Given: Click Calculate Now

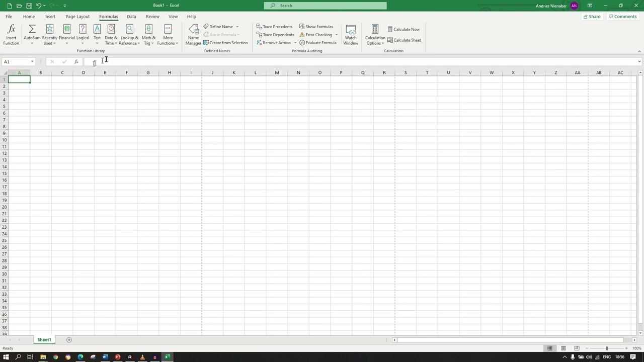Looking at the screenshot, I should coord(404,29).
